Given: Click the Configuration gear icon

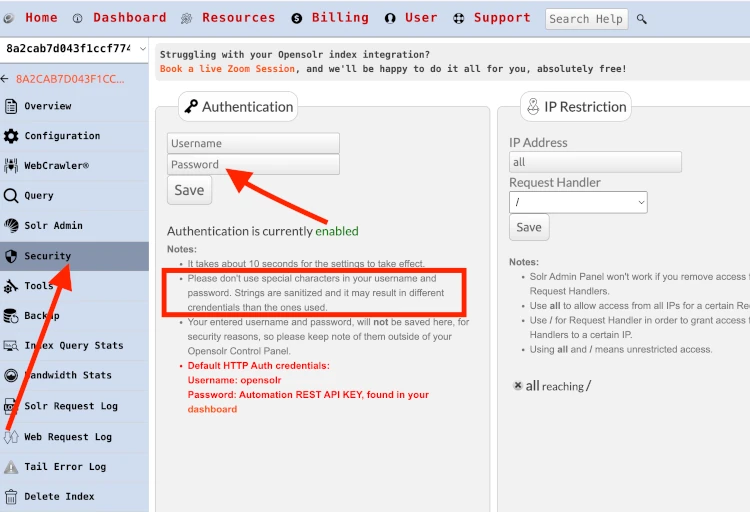Looking at the screenshot, I should point(11,136).
